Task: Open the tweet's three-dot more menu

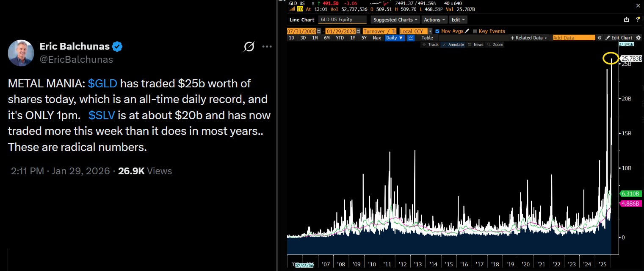Action: click(267, 47)
